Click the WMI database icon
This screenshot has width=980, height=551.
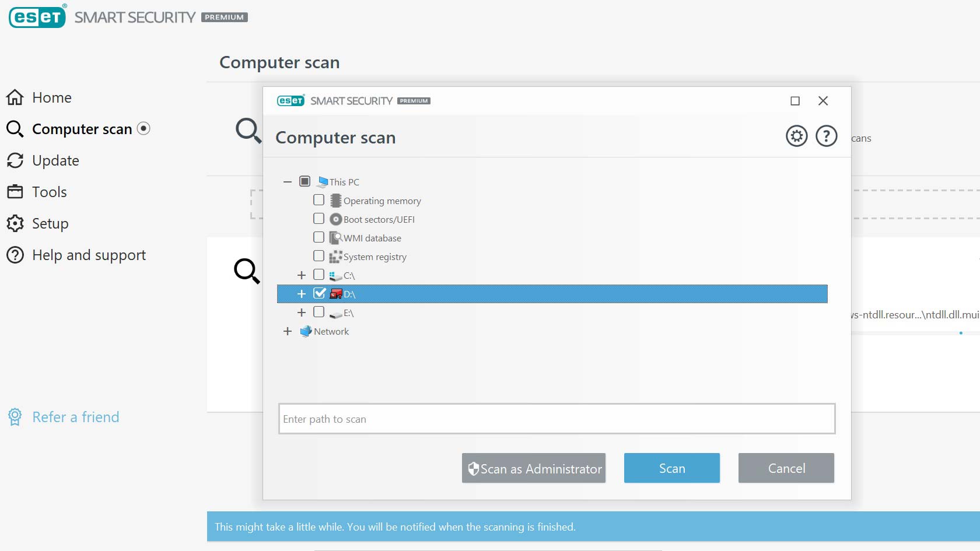pyautogui.click(x=335, y=238)
